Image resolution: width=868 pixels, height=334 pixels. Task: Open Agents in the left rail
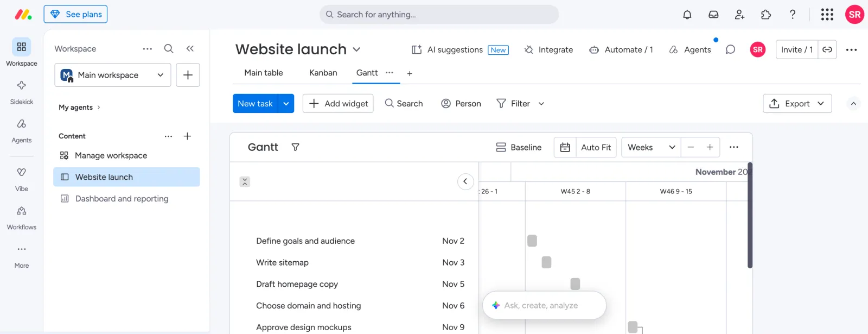(x=22, y=130)
